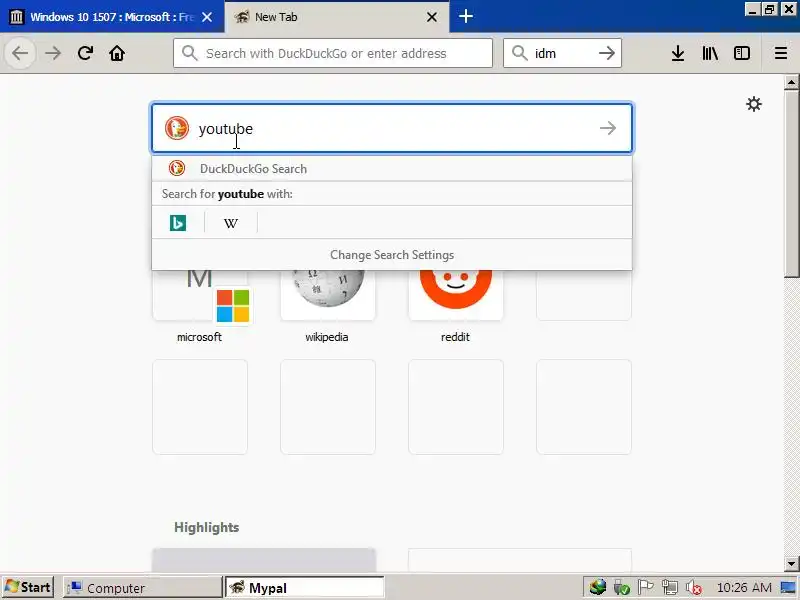Open the hamburger menu
The image size is (800, 600).
(781, 53)
